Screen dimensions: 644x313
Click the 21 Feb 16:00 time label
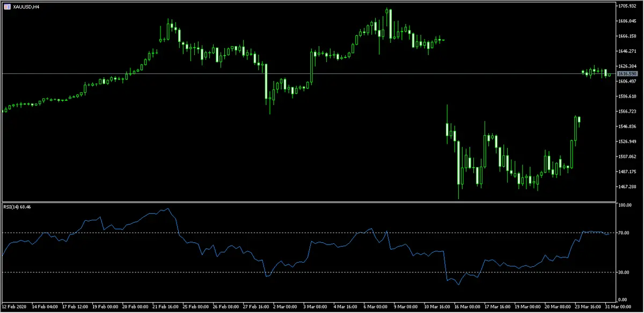[166, 307]
